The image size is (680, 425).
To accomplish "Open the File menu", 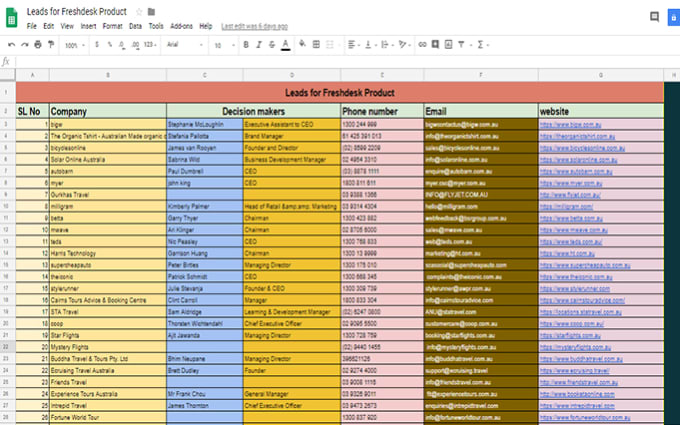I will click(x=32, y=26).
